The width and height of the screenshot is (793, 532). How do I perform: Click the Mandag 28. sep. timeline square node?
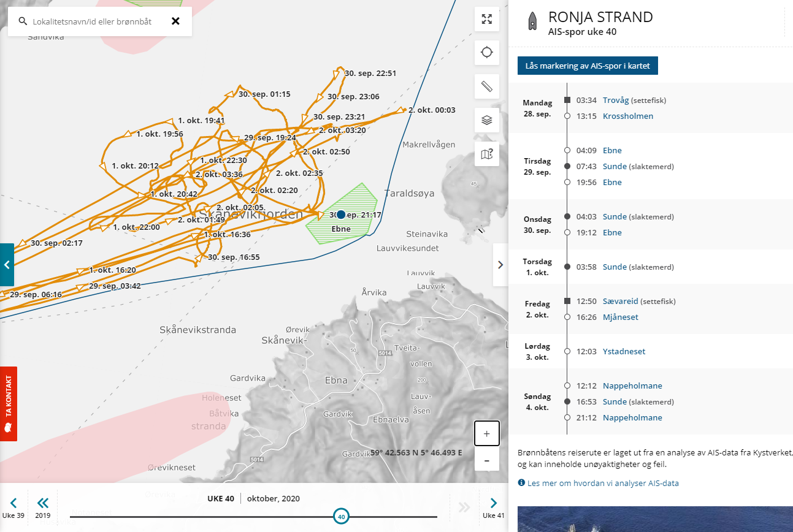click(567, 100)
